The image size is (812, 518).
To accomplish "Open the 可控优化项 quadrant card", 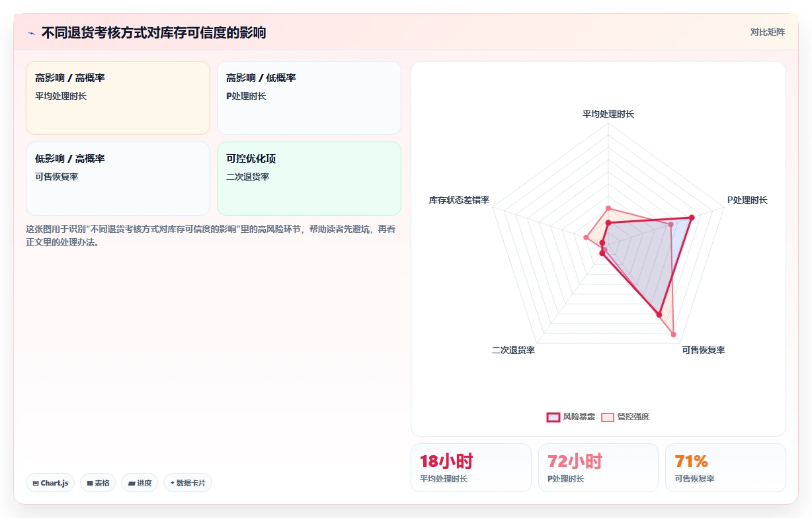I will tap(309, 179).
